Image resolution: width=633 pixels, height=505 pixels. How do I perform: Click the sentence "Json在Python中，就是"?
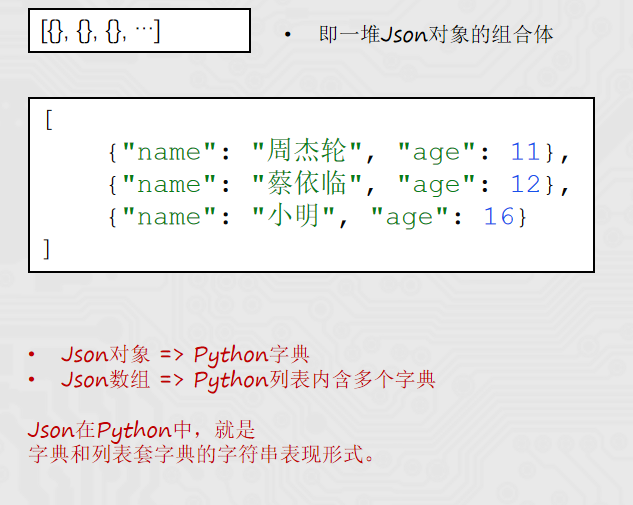(141, 430)
